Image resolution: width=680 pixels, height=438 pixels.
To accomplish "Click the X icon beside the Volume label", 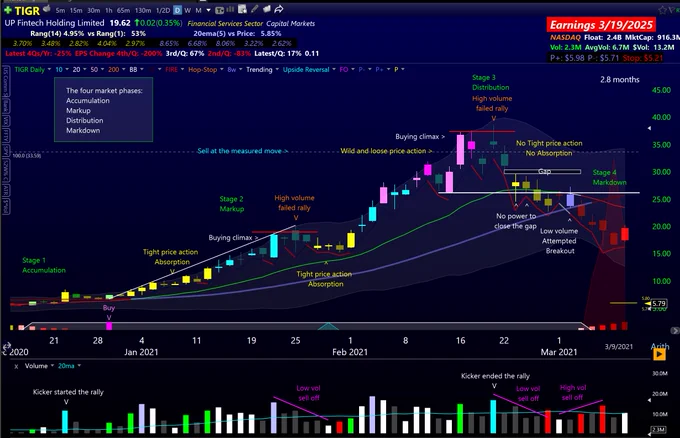I will pyautogui.click(x=16, y=366).
